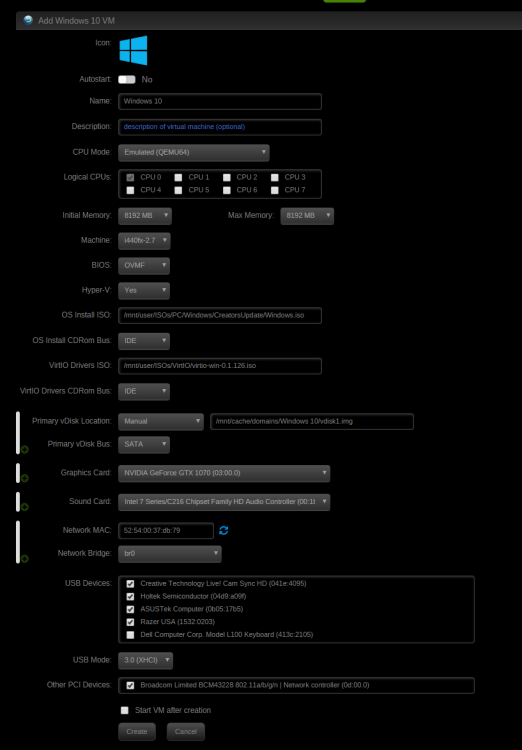Image resolution: width=522 pixels, height=750 pixels.
Task: Toggle the Autostart switch
Action: 127,79
